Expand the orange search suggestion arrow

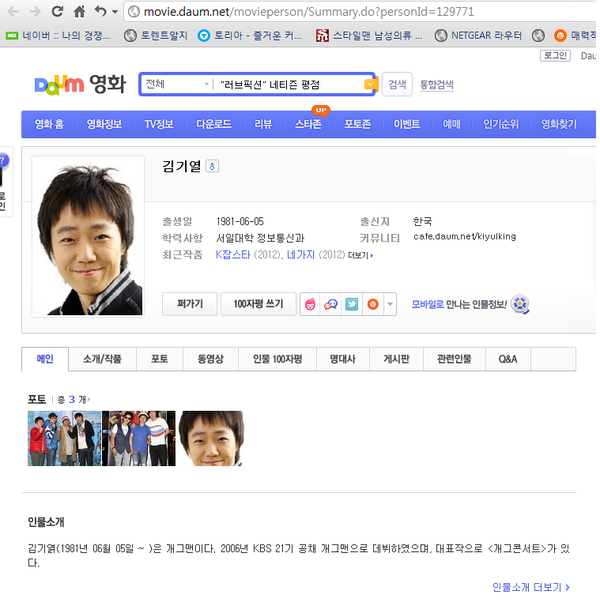coord(370,84)
